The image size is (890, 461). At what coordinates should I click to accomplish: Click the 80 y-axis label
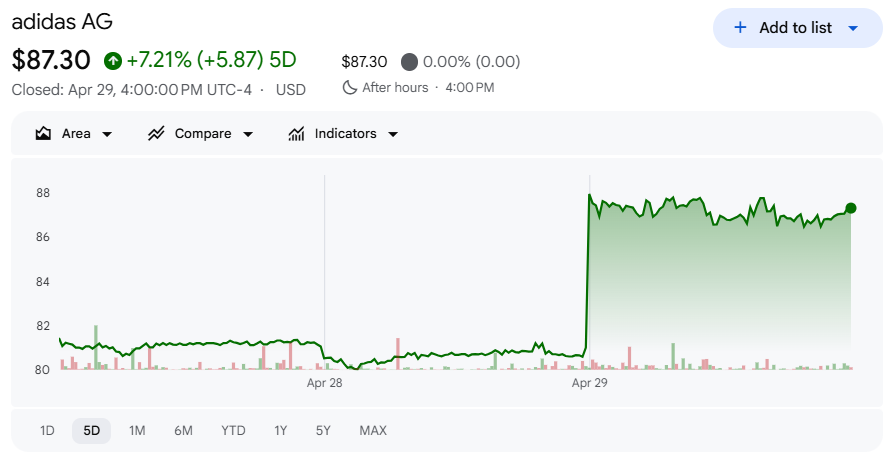[x=43, y=370]
